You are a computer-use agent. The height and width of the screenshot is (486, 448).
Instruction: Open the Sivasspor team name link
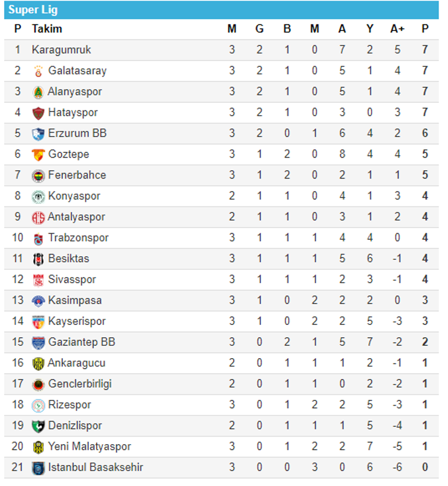(x=72, y=280)
